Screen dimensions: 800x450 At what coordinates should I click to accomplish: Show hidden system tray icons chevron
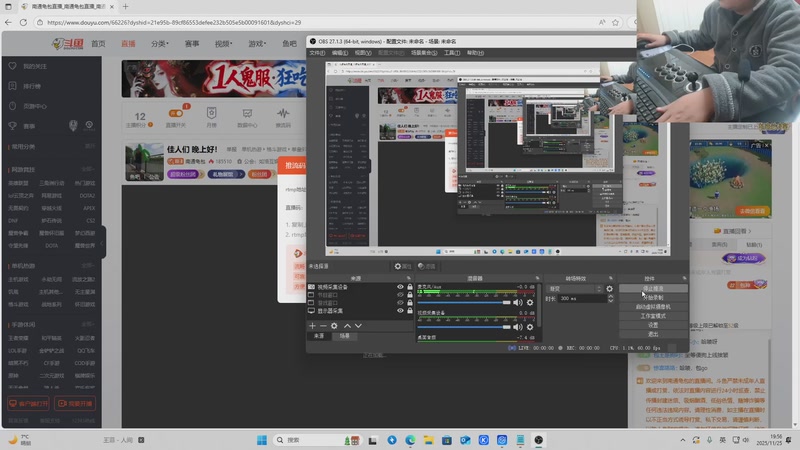pos(683,440)
